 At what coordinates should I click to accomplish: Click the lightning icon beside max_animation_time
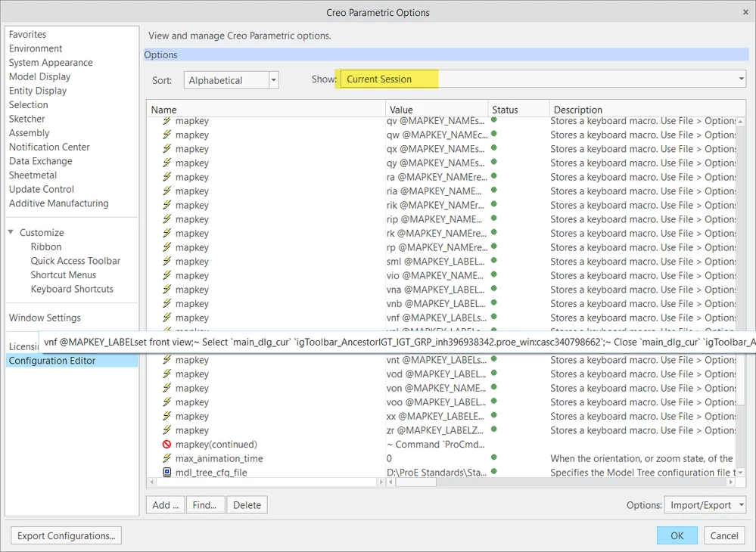pyautogui.click(x=166, y=458)
